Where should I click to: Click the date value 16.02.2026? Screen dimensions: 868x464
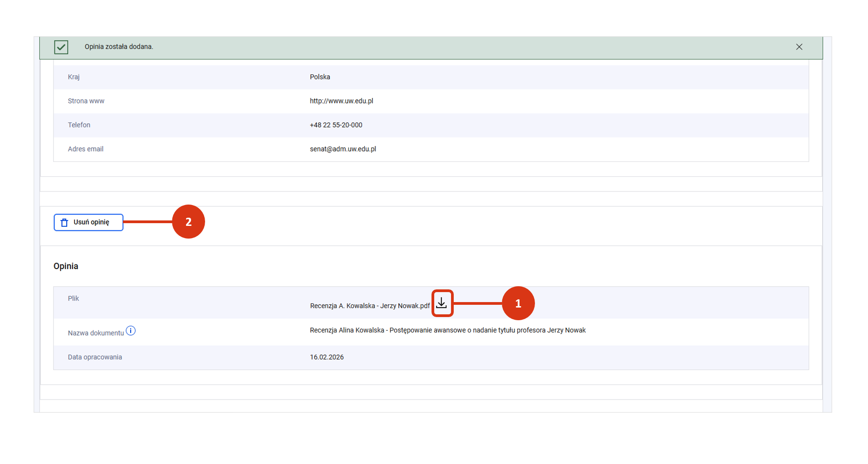327,357
